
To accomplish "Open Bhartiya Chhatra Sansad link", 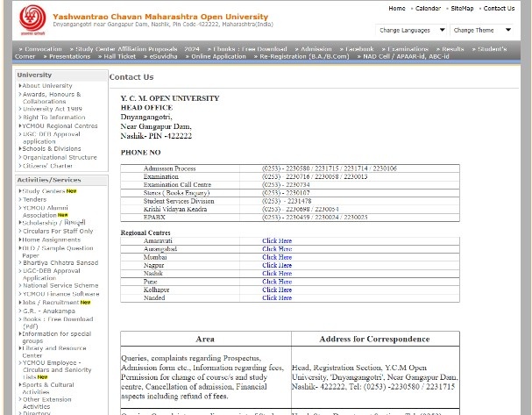I will [60, 263].
